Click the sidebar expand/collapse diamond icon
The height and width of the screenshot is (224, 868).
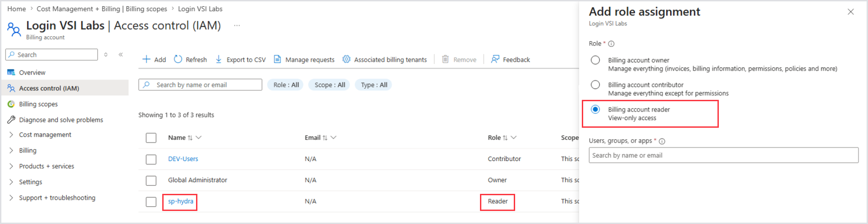tap(106, 54)
